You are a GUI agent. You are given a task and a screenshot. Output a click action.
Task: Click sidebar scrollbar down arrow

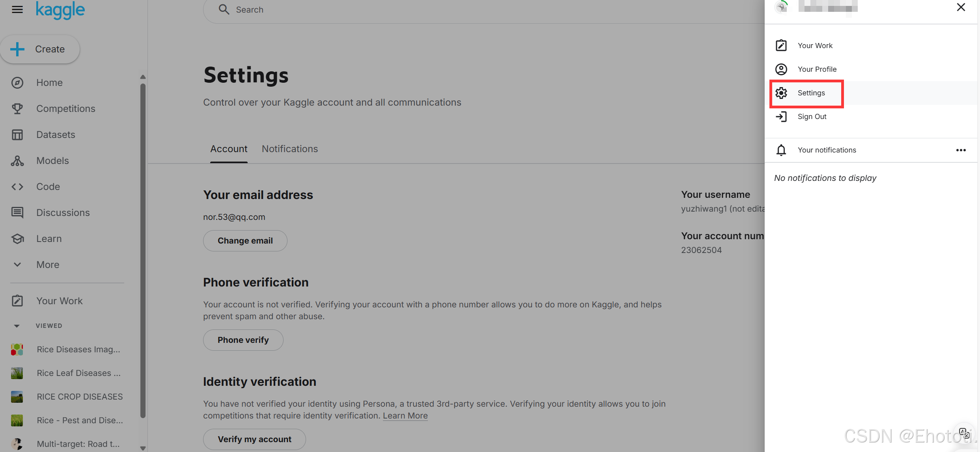pyautogui.click(x=143, y=448)
